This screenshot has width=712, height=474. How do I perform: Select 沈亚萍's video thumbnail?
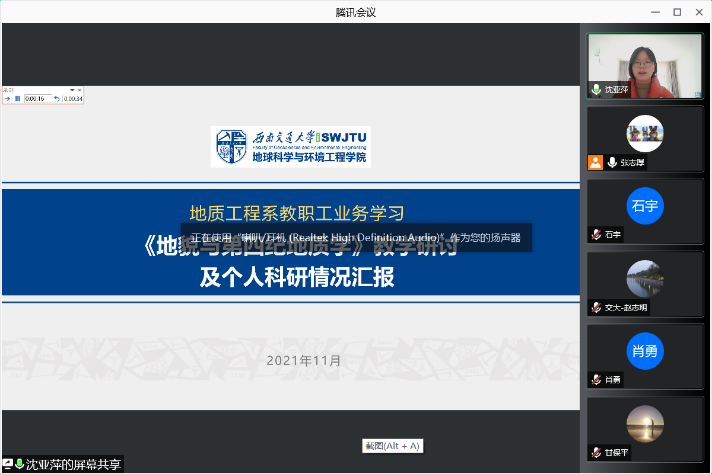click(645, 65)
